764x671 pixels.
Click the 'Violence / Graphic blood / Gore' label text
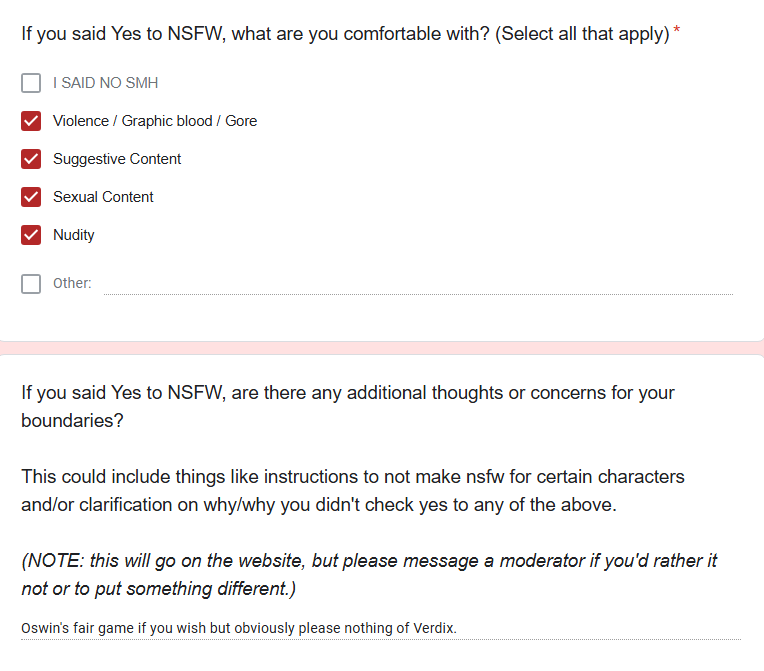155,121
